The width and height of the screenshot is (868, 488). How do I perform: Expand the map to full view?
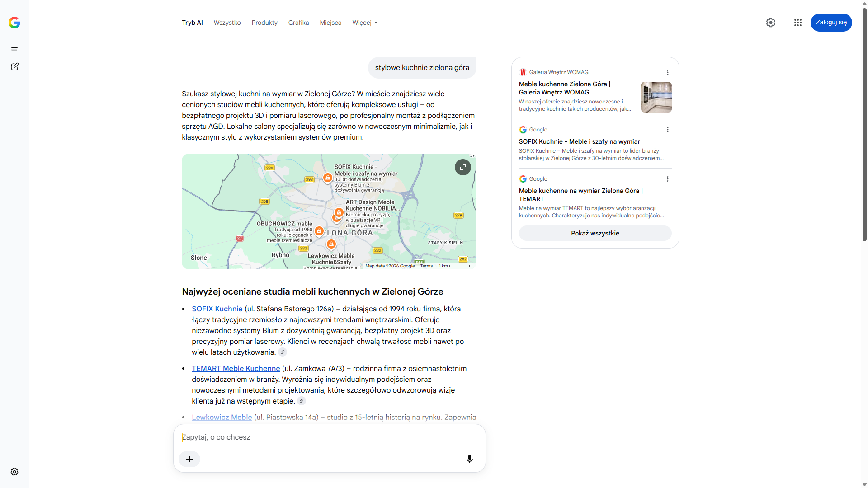point(463,167)
